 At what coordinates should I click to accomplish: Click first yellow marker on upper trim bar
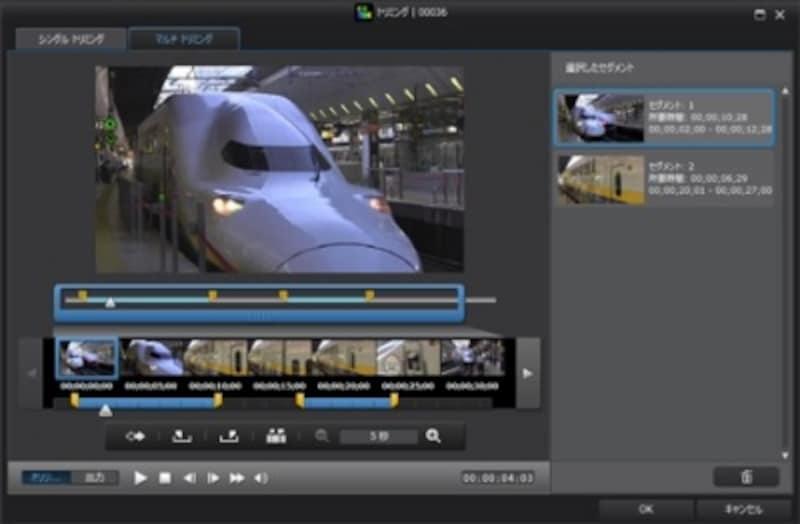tap(83, 295)
